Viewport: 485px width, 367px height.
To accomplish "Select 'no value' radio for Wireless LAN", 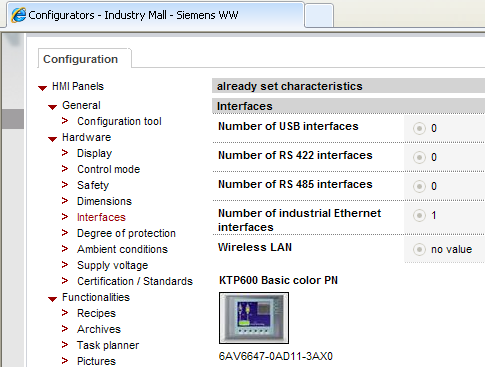I will 419,249.
